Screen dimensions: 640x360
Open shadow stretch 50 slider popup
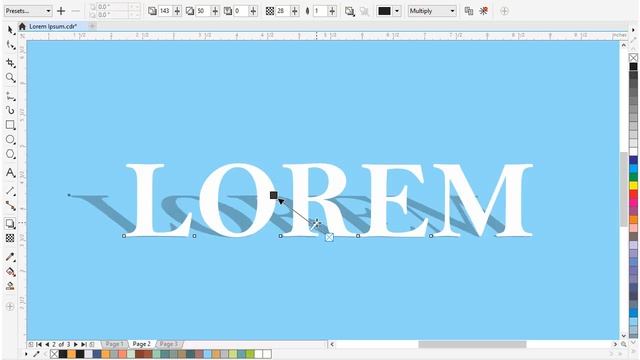pos(215,11)
